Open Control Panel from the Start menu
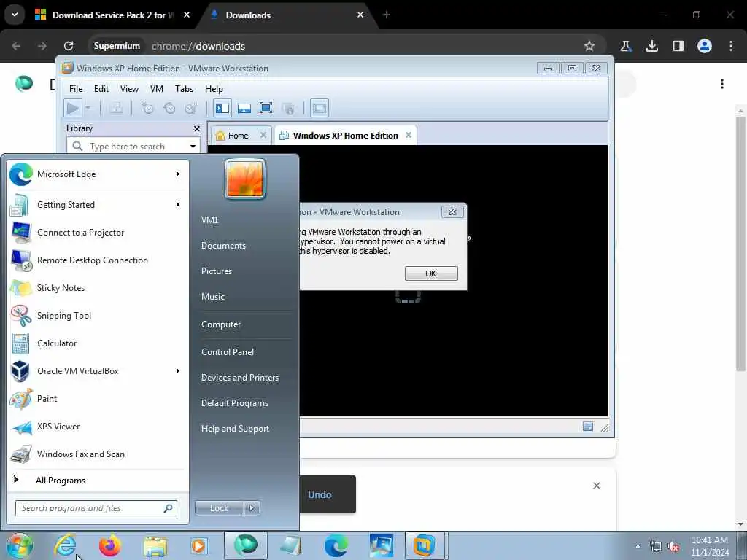 click(228, 352)
